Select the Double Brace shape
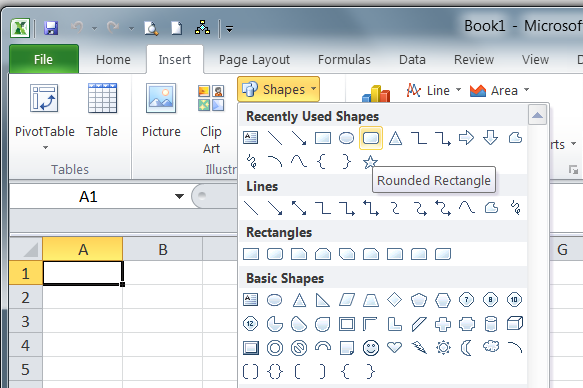Image resolution: width=583 pixels, height=388 pixels. [x=275, y=372]
